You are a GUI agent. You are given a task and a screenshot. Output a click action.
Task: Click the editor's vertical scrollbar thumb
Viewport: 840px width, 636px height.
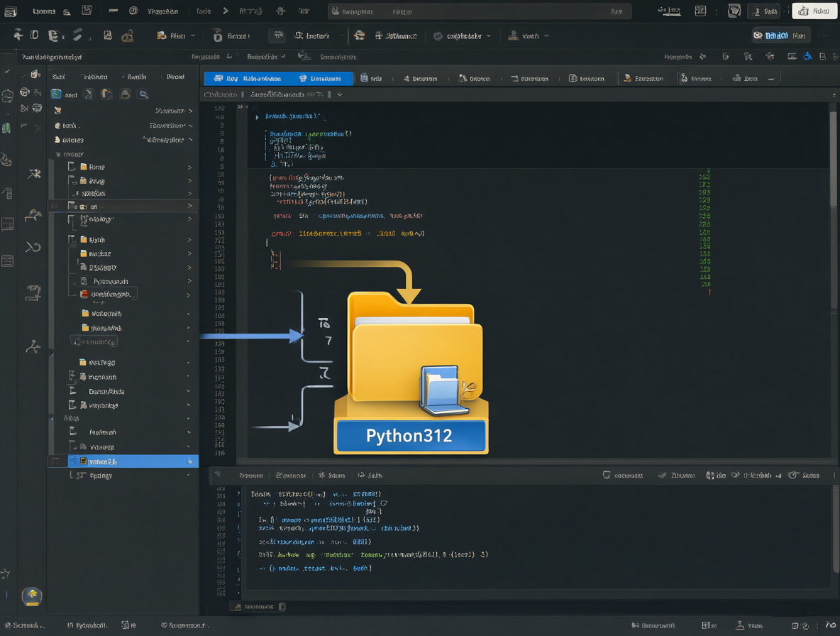point(833,159)
